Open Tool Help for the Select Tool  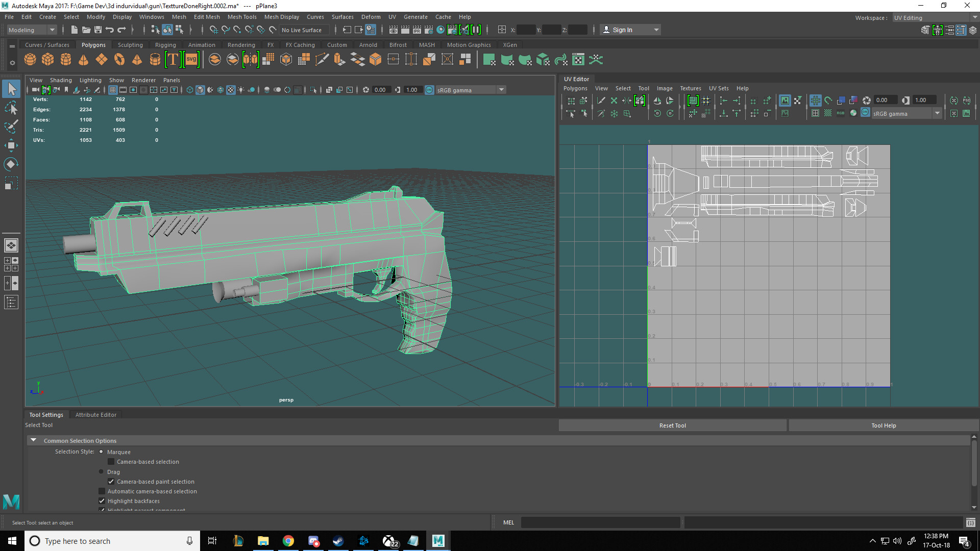(884, 425)
